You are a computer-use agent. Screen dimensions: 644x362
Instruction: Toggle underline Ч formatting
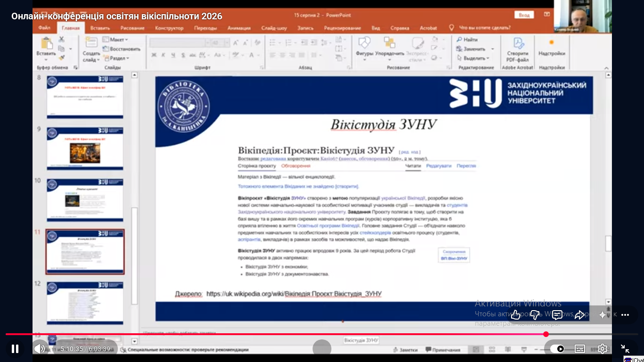[x=173, y=55]
